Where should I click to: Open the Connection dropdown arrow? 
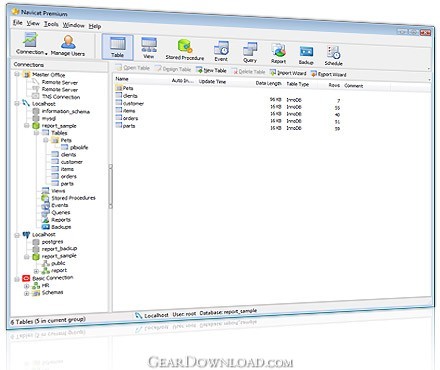(x=46, y=53)
